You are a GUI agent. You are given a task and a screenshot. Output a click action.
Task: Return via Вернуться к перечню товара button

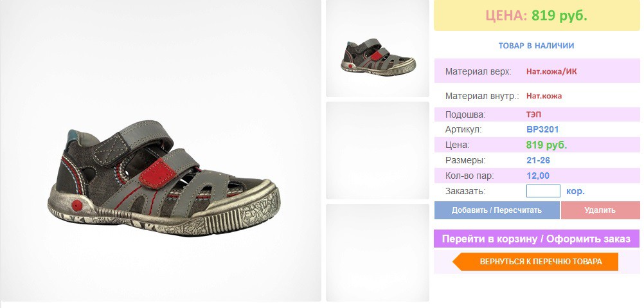[535, 262]
